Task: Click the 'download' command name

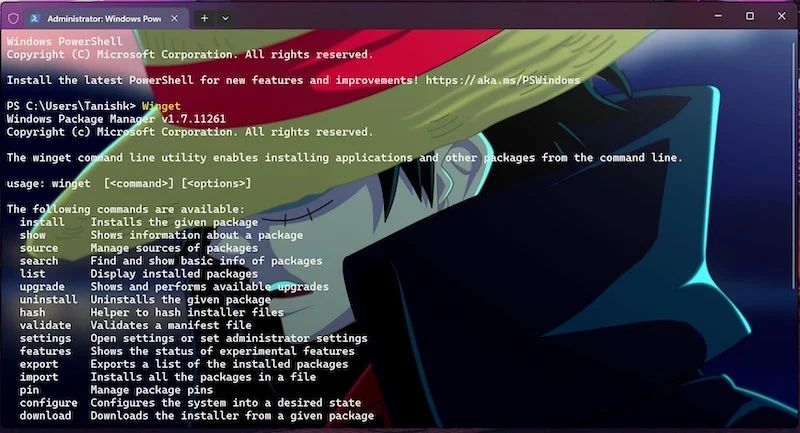Action: [45, 416]
